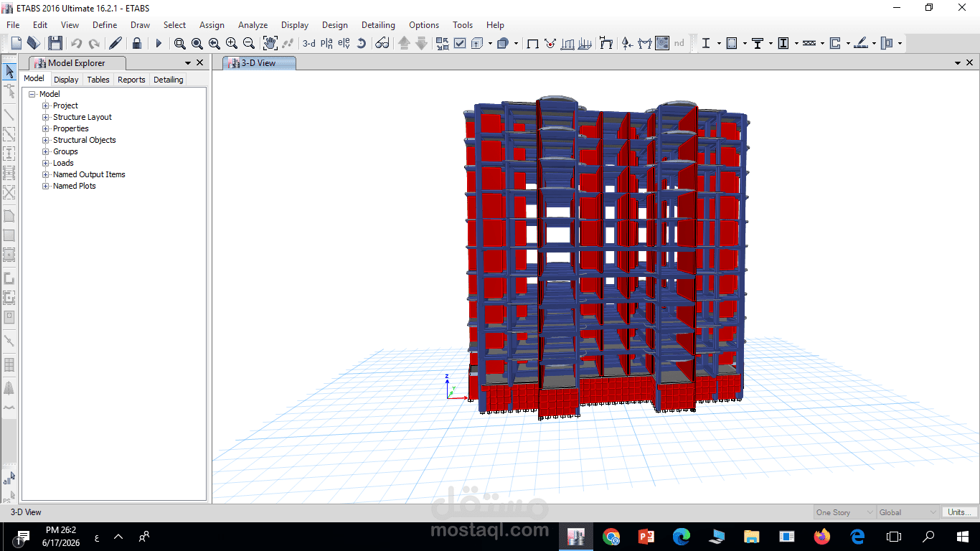Select the pointer Select Object tool
The image size is (980, 551).
[9, 71]
